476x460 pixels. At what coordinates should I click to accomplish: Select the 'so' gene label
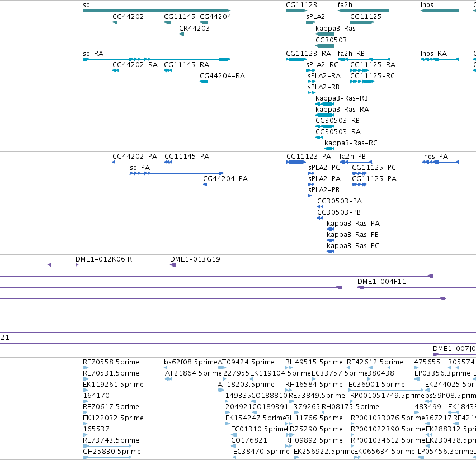click(86, 5)
